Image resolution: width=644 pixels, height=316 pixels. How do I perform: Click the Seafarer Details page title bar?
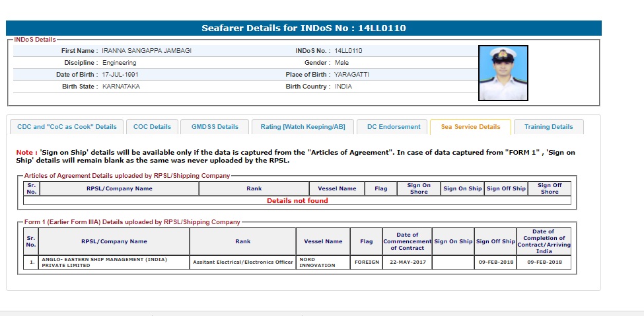pyautogui.click(x=304, y=28)
